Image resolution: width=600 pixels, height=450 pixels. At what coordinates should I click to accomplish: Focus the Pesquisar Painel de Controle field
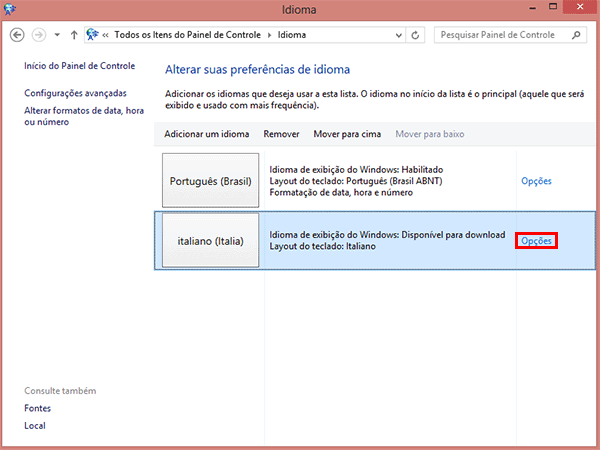pos(510,35)
